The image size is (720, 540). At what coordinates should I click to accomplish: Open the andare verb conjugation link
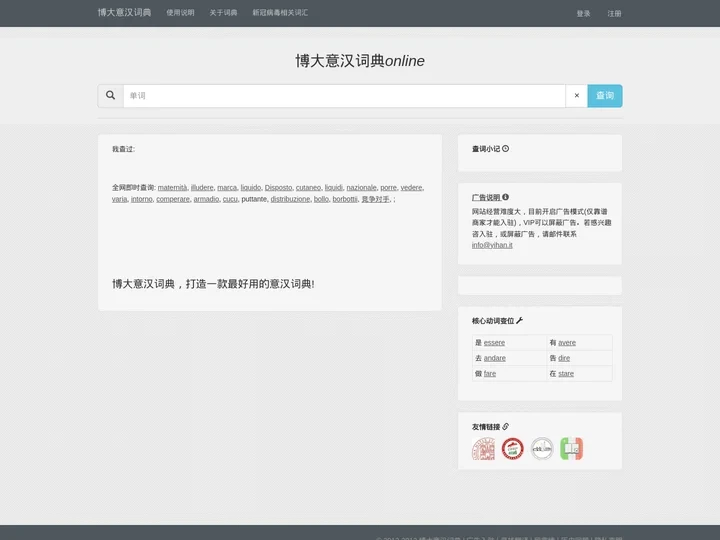pyautogui.click(x=495, y=358)
